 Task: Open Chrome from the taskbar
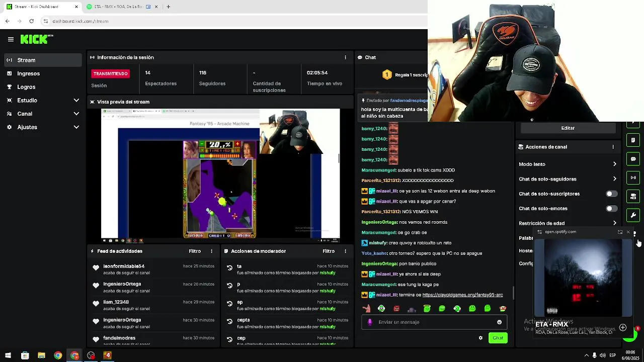pos(58,355)
